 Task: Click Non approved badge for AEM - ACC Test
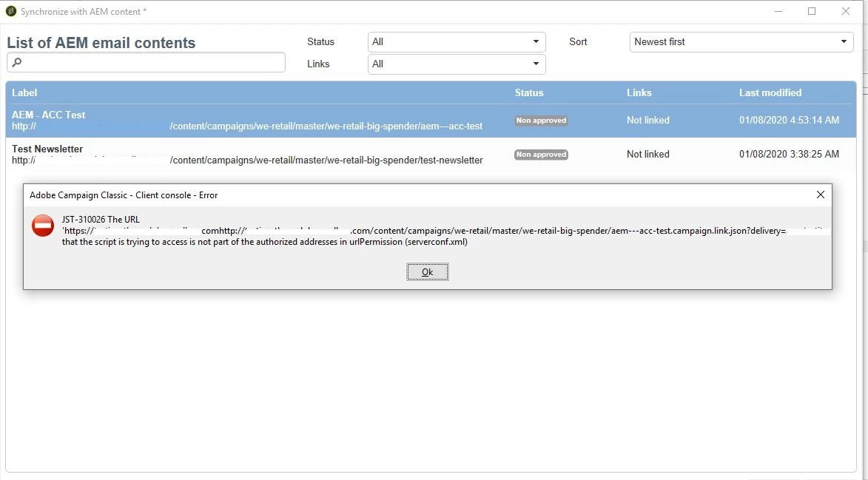542,121
